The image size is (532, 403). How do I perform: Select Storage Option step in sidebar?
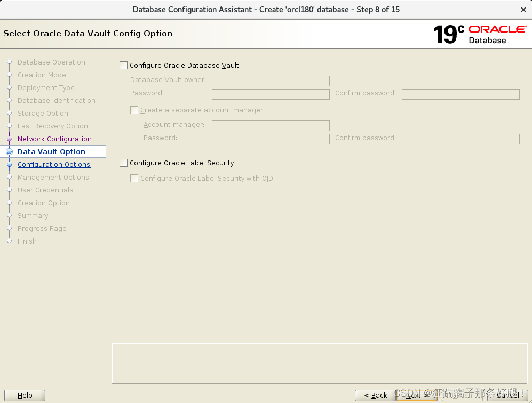[43, 113]
